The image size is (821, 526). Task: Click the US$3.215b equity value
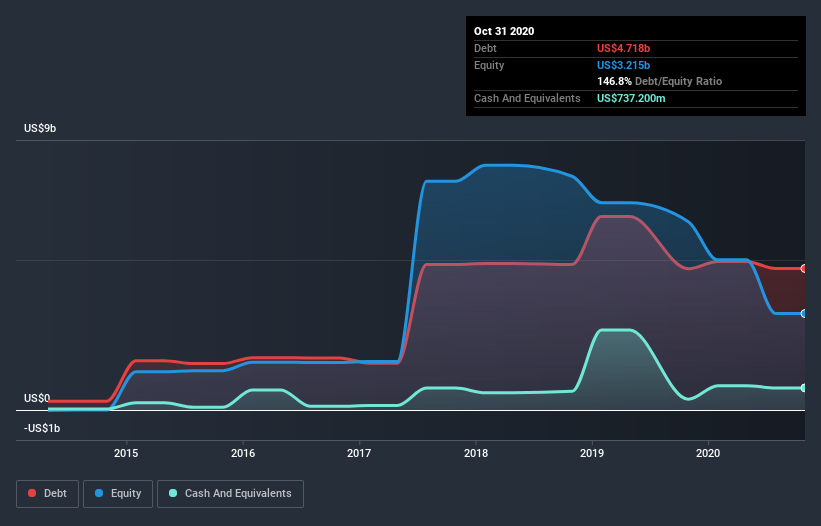click(623, 65)
